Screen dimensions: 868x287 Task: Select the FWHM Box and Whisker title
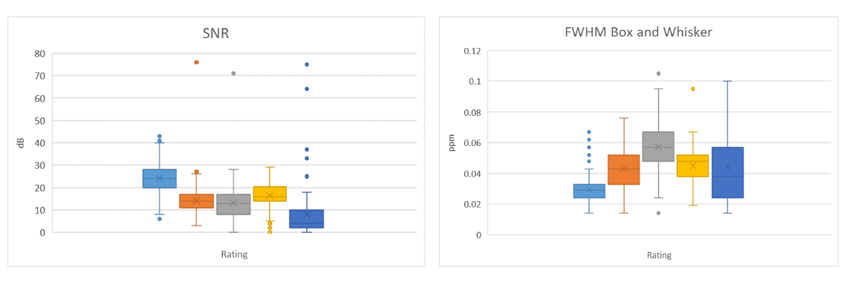click(639, 32)
